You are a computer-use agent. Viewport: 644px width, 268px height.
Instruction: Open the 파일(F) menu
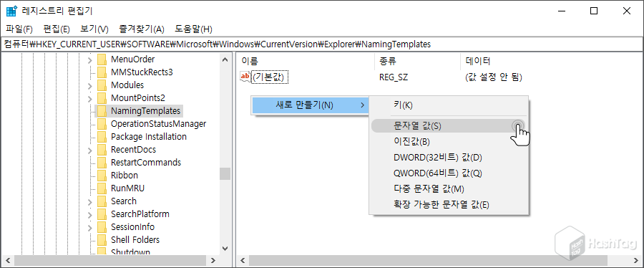point(19,29)
